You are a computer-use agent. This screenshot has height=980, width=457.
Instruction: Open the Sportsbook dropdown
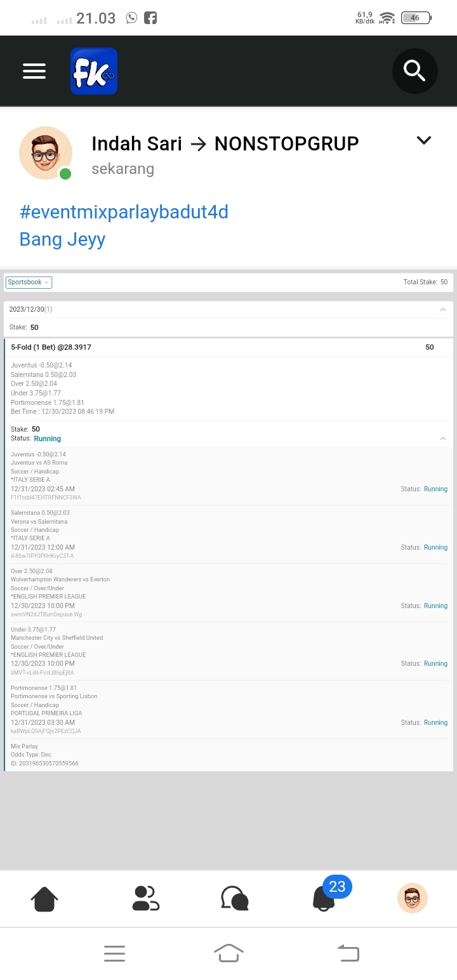29,282
